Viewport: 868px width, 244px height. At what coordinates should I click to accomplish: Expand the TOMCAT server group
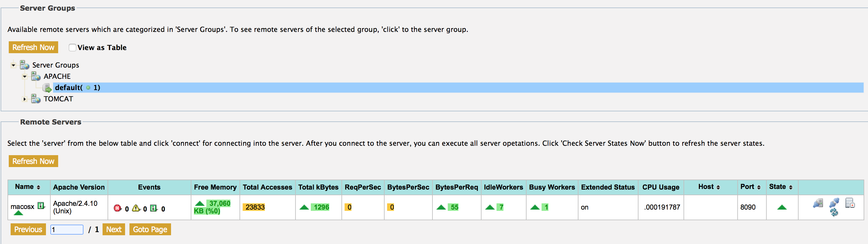[25, 99]
